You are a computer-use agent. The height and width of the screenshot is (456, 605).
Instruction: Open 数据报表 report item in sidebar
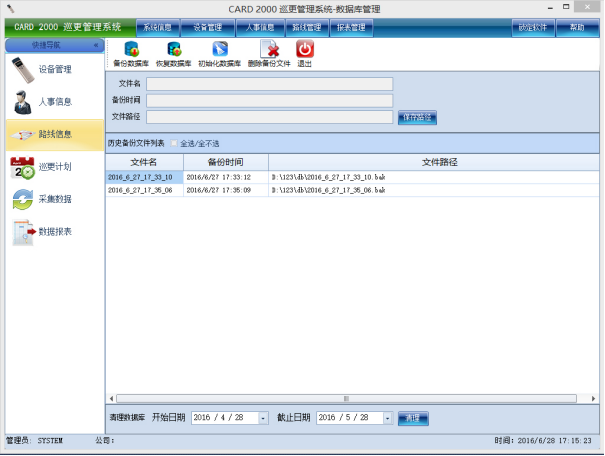(x=55, y=231)
